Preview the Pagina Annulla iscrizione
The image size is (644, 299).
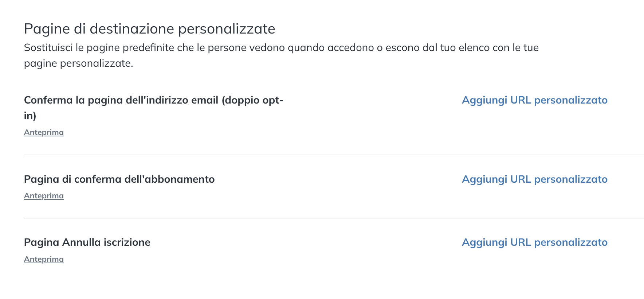point(44,259)
